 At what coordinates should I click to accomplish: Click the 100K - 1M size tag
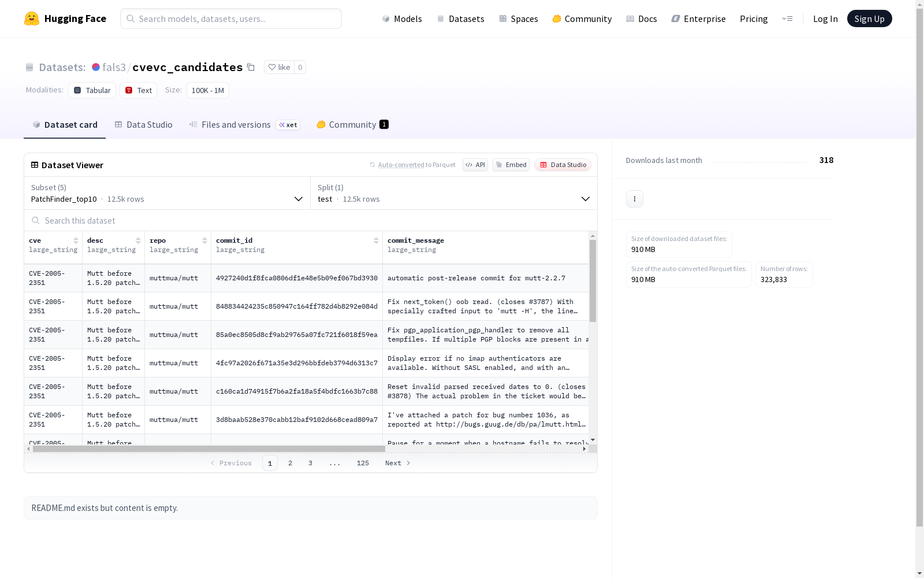(x=208, y=90)
